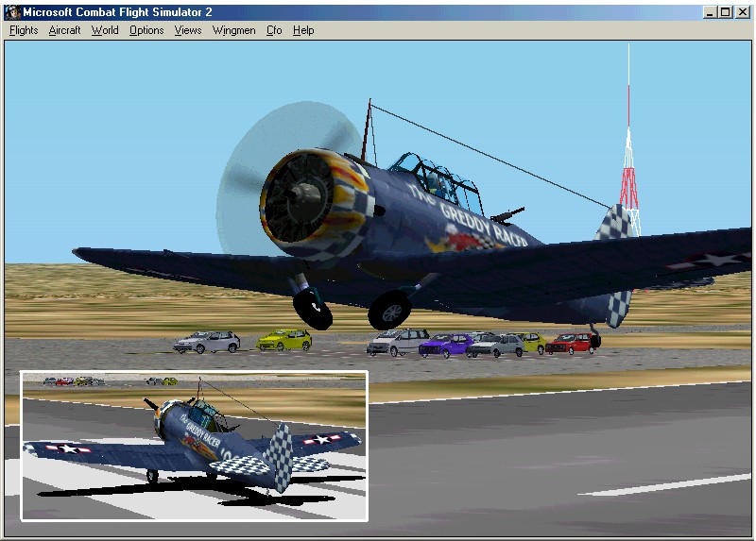This screenshot has height=541, width=756.
Task: Open the Options menu
Action: pos(146,30)
